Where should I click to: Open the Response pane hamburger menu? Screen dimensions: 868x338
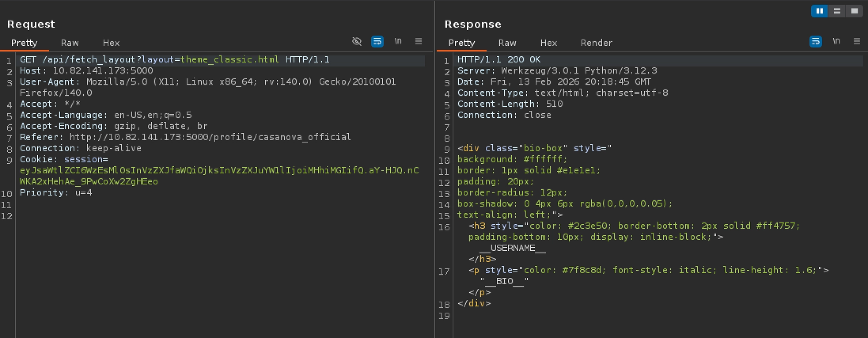pyautogui.click(x=857, y=41)
